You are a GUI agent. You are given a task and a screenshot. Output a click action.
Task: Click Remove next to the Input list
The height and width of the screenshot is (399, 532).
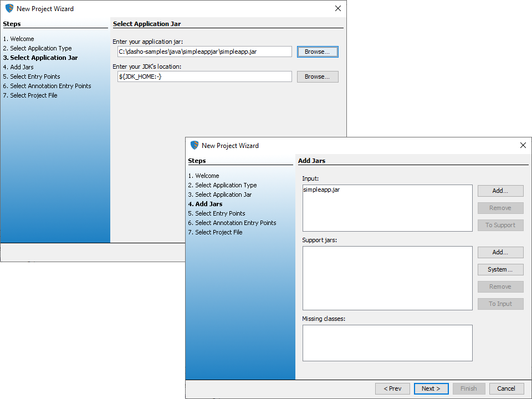pyautogui.click(x=500, y=208)
